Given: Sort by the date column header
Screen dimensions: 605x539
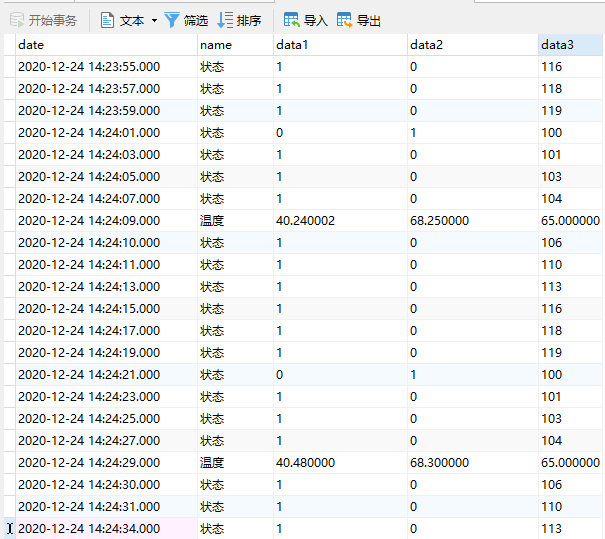Looking at the screenshot, I should point(106,45).
